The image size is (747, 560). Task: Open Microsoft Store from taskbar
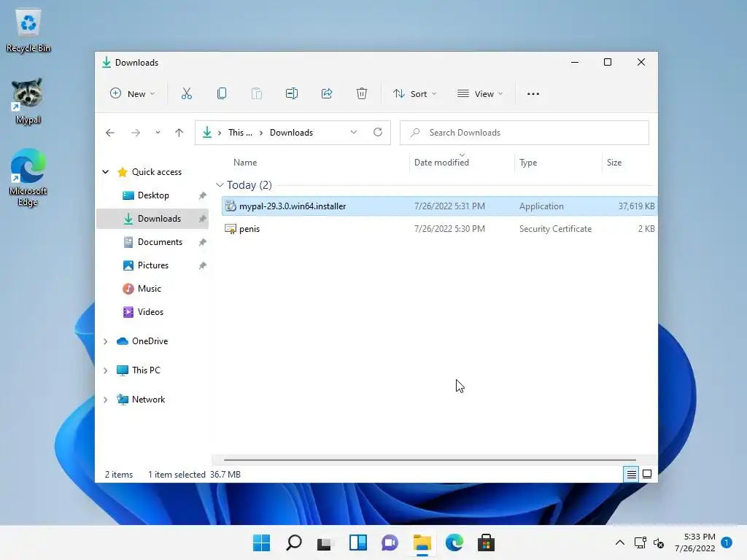(x=486, y=542)
